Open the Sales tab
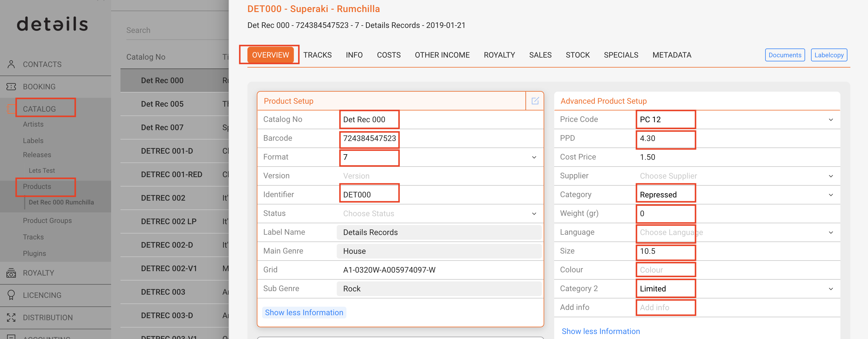Image resolution: width=868 pixels, height=339 pixels. tap(540, 55)
